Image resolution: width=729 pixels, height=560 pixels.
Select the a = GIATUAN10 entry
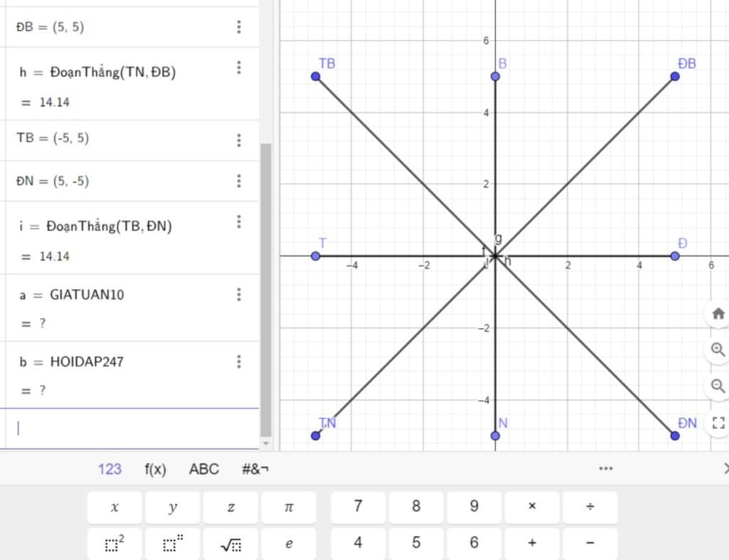point(72,295)
